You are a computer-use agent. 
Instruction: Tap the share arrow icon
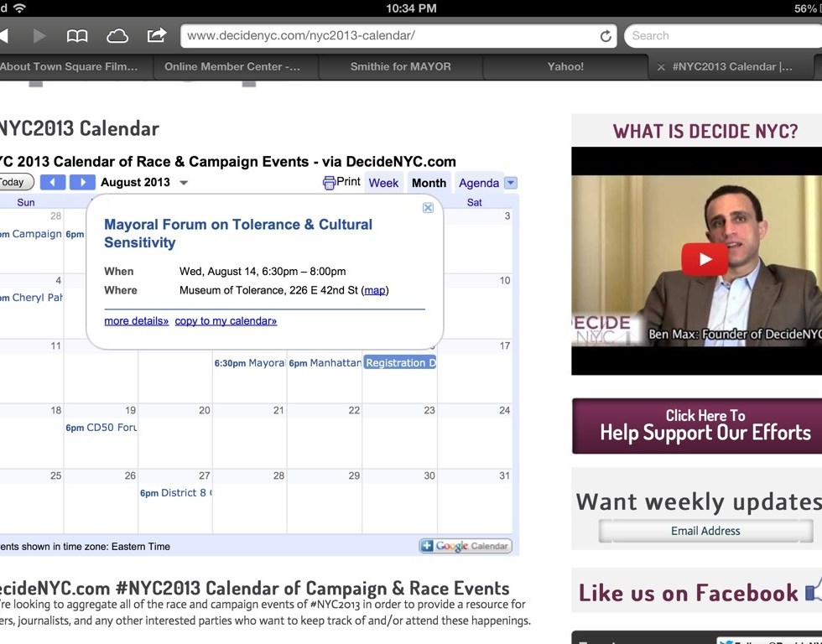pos(157,36)
